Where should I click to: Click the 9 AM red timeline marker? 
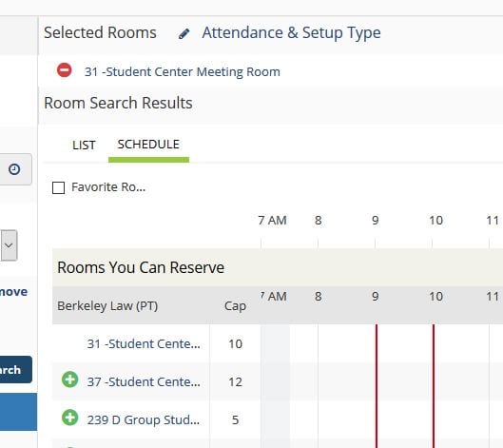click(377, 385)
